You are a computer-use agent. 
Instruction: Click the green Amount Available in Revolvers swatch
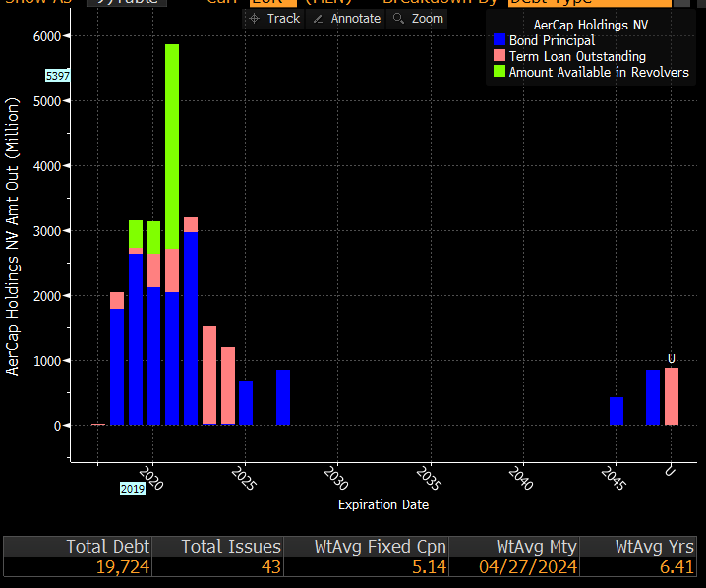500,72
